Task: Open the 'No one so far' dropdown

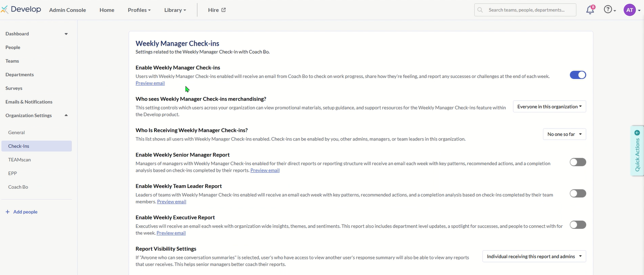Action: pyautogui.click(x=564, y=135)
